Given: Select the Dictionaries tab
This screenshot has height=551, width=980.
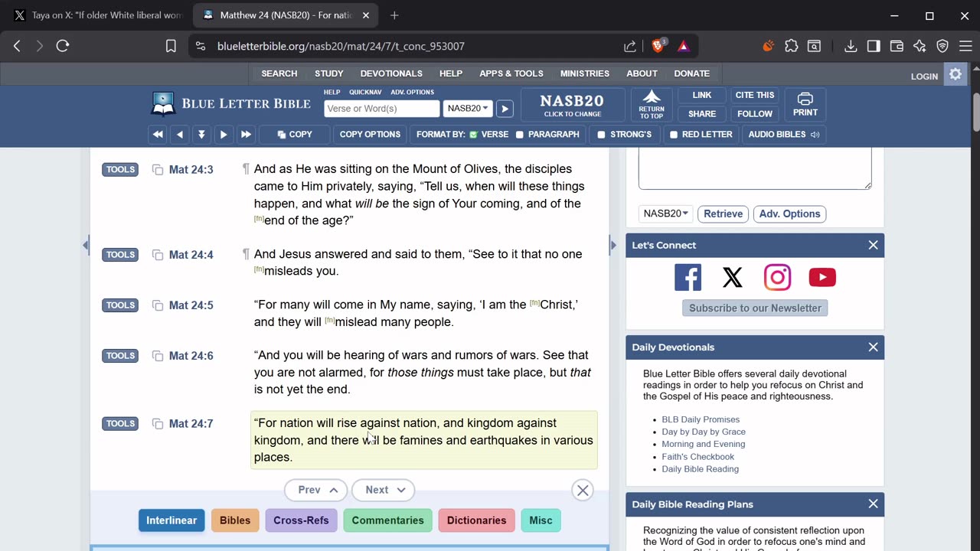Looking at the screenshot, I should click(x=476, y=520).
